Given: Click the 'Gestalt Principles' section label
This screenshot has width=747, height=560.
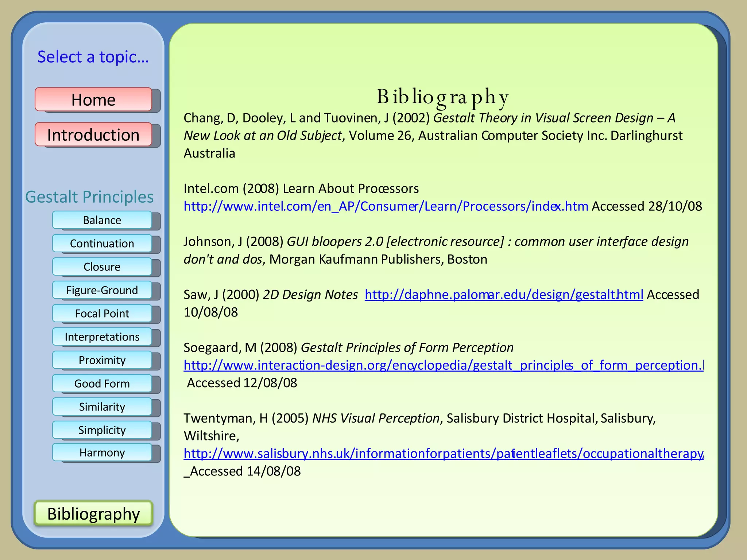Looking at the screenshot, I should tap(89, 197).
